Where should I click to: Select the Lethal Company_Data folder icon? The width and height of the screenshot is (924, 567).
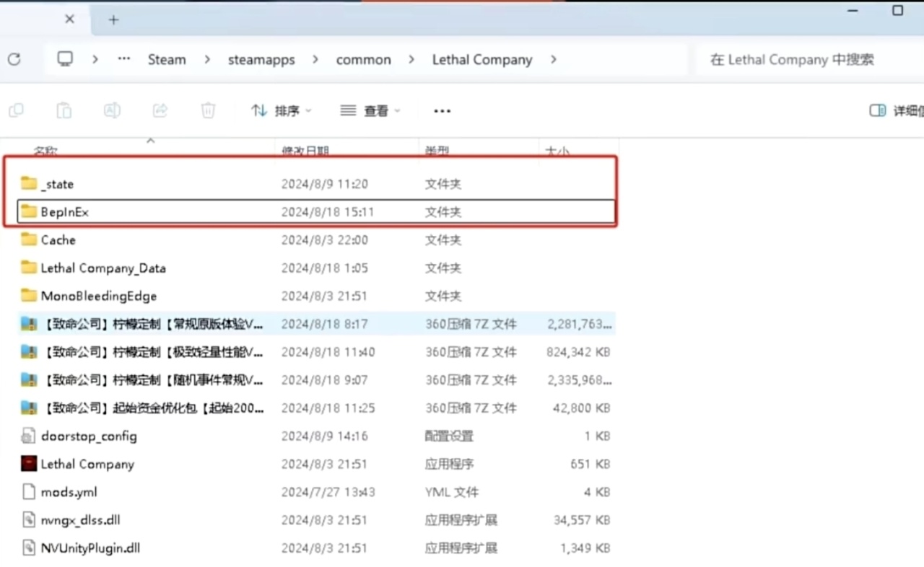pos(29,268)
